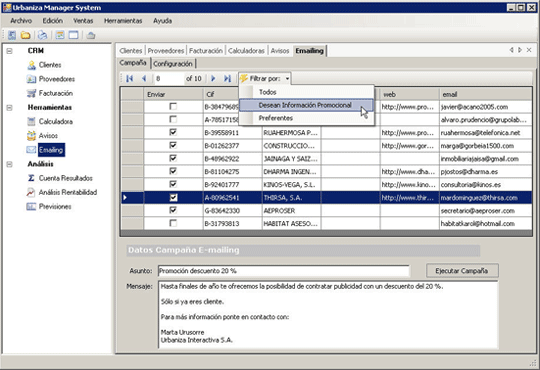Screen dimensions: 540x370
Task: Click the blank window toolbar icon
Action: (73, 35)
